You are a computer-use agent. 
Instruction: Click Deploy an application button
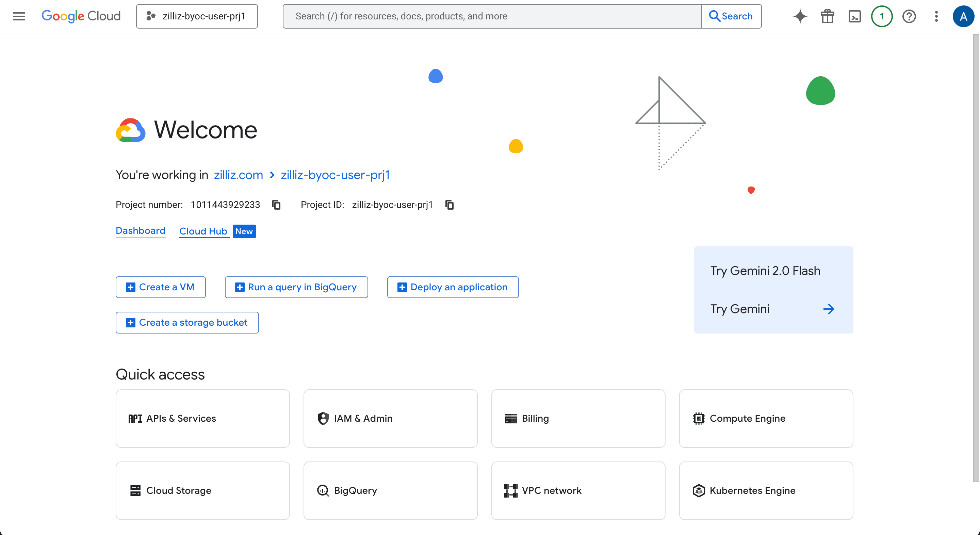pos(453,287)
